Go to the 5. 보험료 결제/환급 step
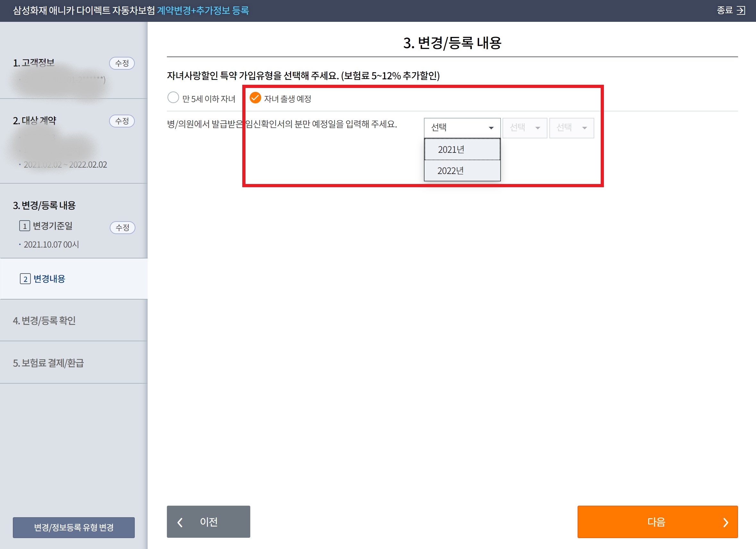This screenshot has height=549, width=756. [48, 363]
